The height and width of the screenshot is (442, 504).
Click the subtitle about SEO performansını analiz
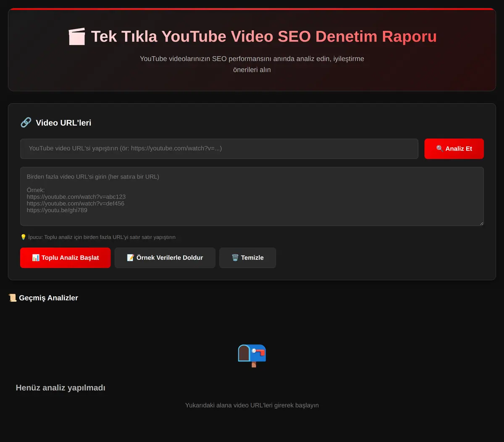pyautogui.click(x=252, y=64)
